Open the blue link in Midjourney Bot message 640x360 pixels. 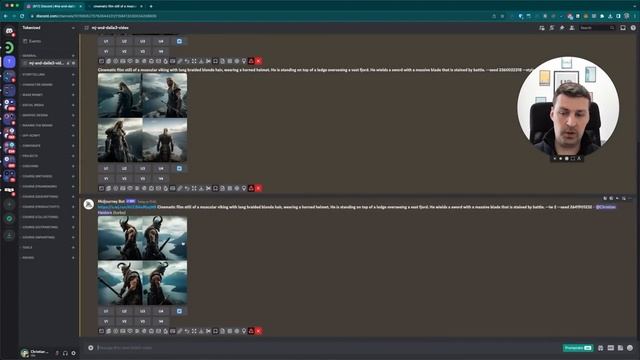pyautogui.click(x=127, y=207)
